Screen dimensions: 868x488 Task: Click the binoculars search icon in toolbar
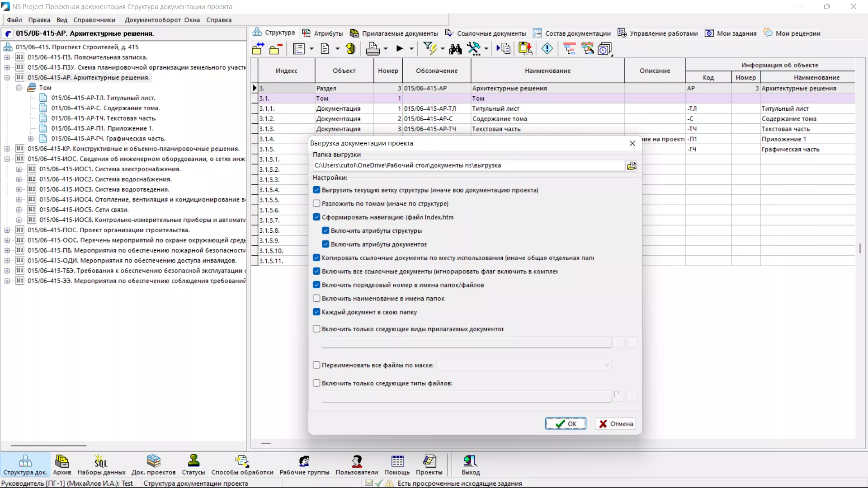click(455, 49)
